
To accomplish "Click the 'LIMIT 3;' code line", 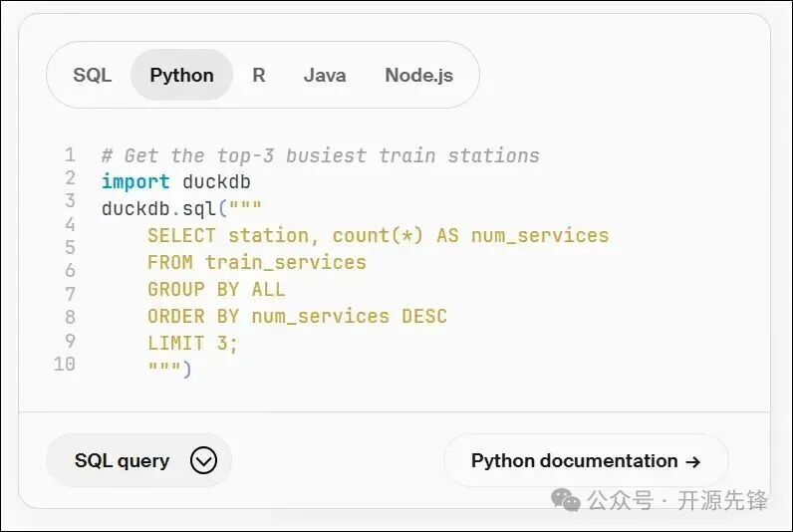I will [192, 344].
